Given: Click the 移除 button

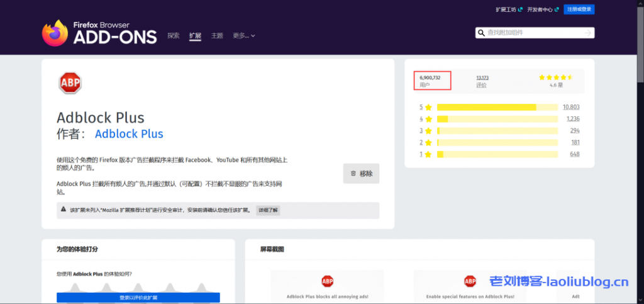Looking at the screenshot, I should tap(362, 173).
